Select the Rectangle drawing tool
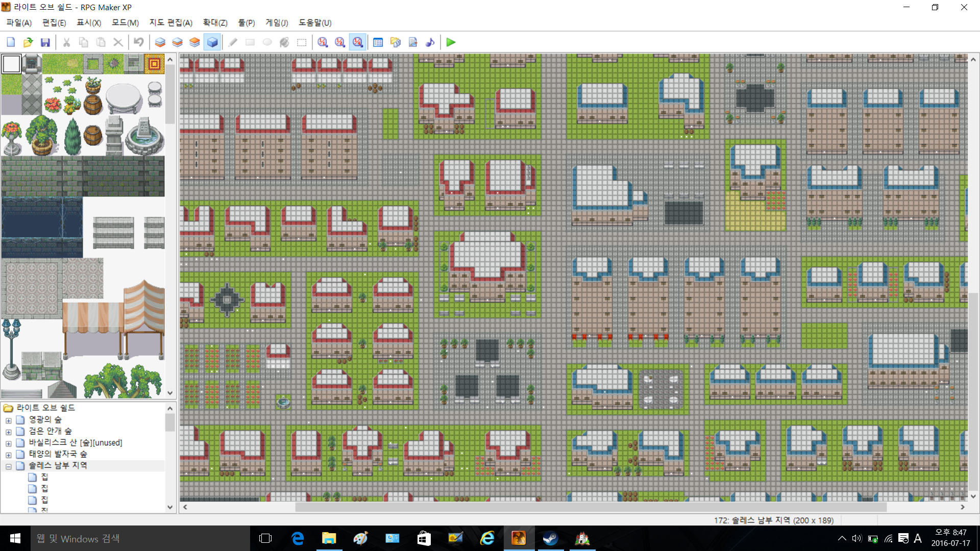 [x=250, y=42]
